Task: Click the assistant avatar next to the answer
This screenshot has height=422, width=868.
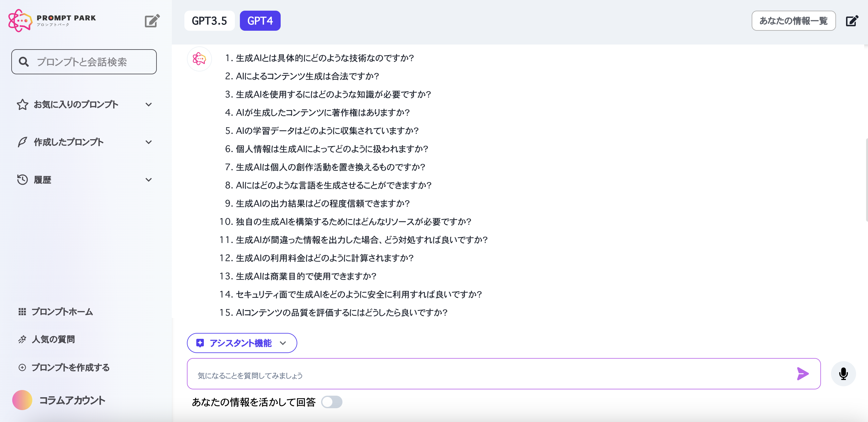Action: [x=199, y=59]
